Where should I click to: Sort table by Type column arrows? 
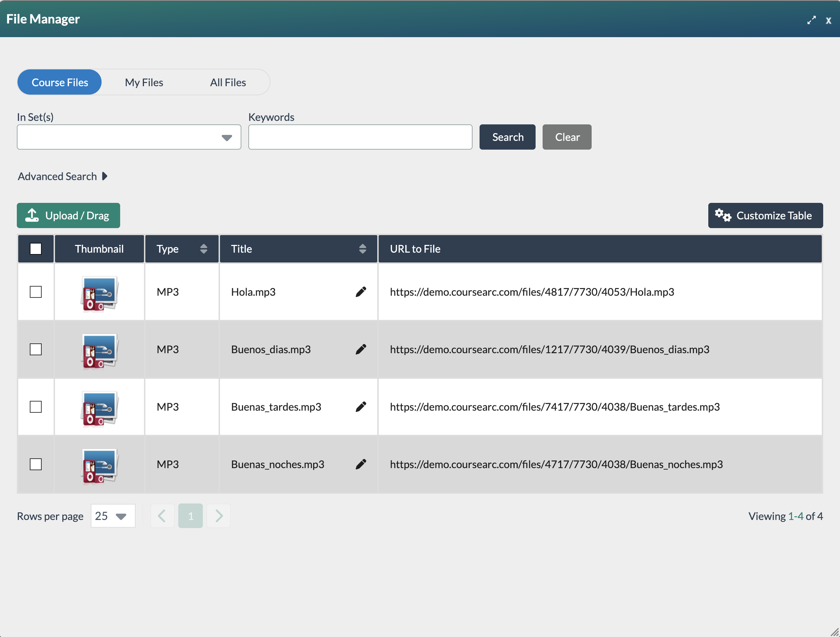pos(204,249)
